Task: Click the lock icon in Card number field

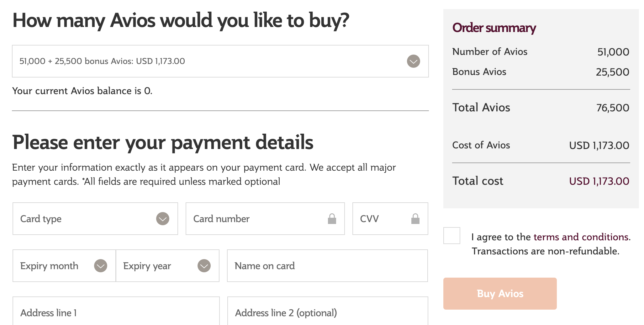Action: 332,219
